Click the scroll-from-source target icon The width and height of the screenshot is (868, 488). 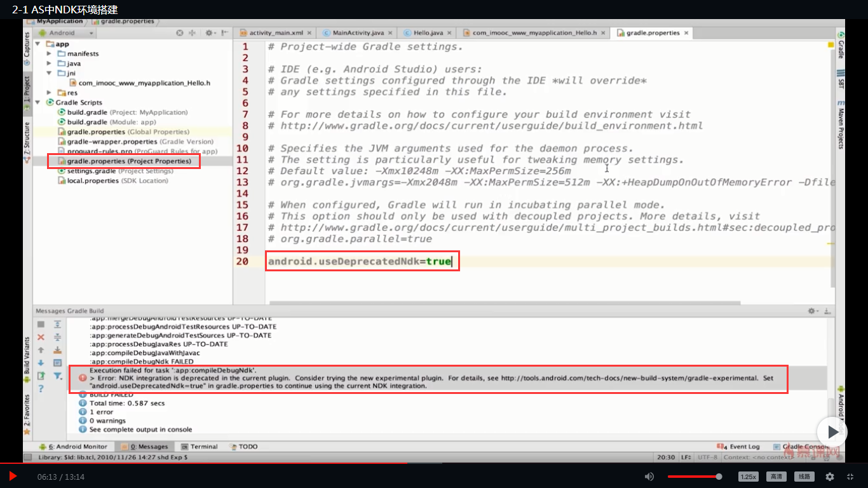tap(180, 33)
